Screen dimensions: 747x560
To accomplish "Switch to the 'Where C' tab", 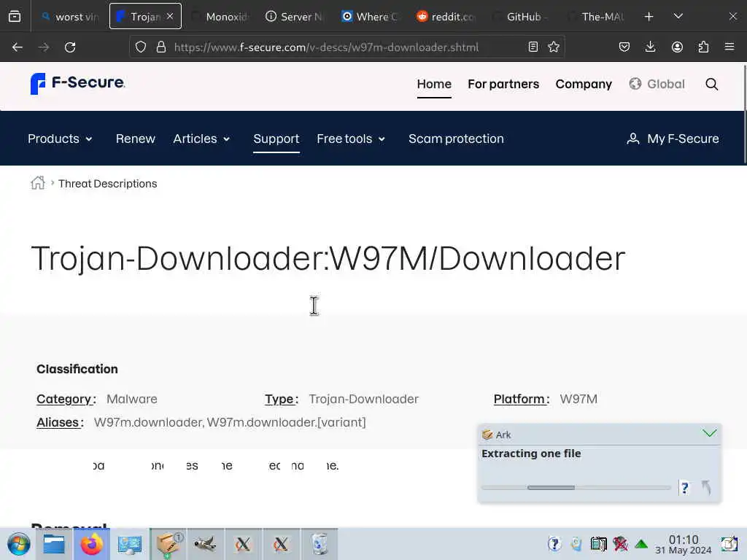I will coord(370,17).
